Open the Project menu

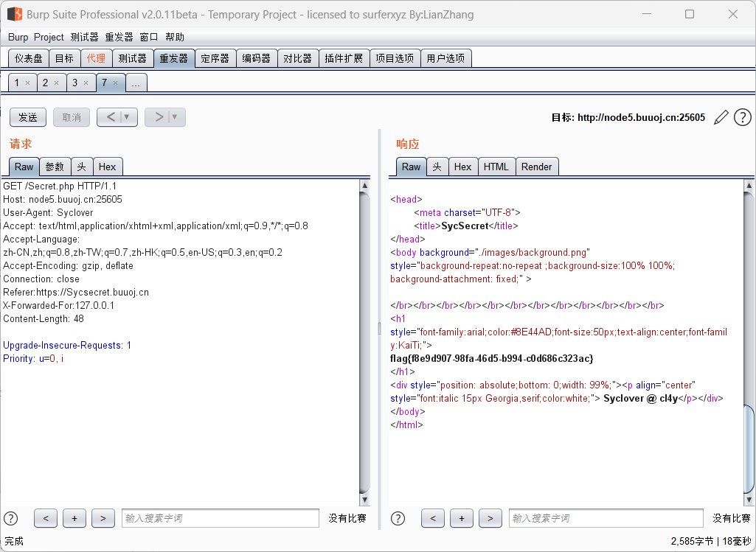tap(49, 37)
